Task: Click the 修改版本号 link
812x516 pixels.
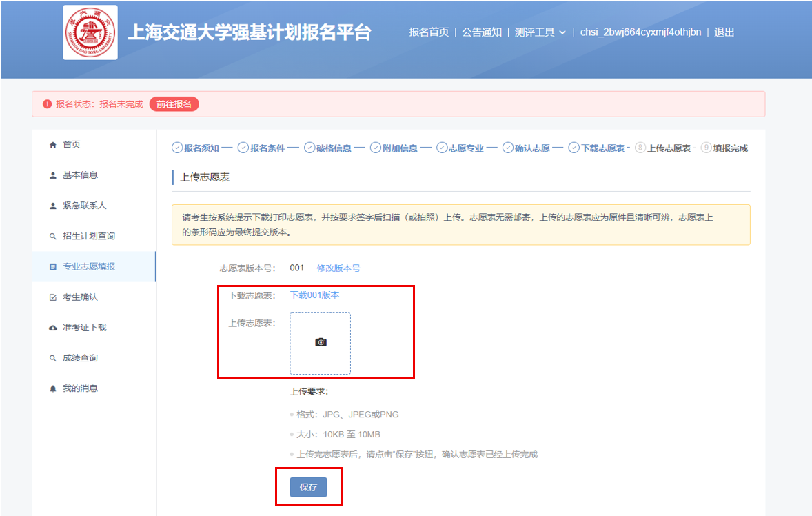Action: click(x=338, y=268)
